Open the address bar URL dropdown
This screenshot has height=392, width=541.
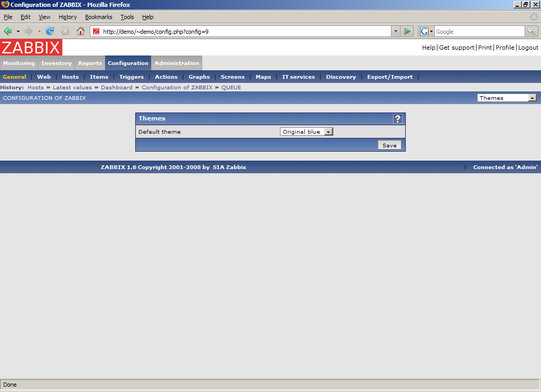tap(396, 31)
